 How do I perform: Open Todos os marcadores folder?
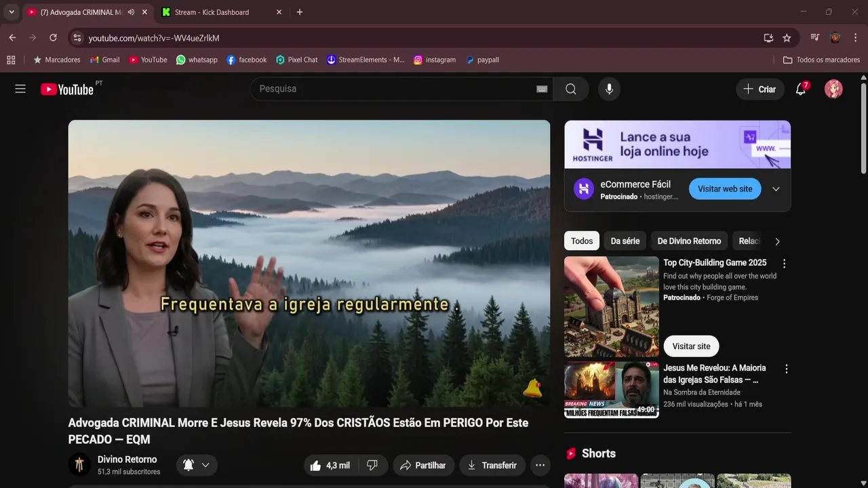(x=821, y=60)
